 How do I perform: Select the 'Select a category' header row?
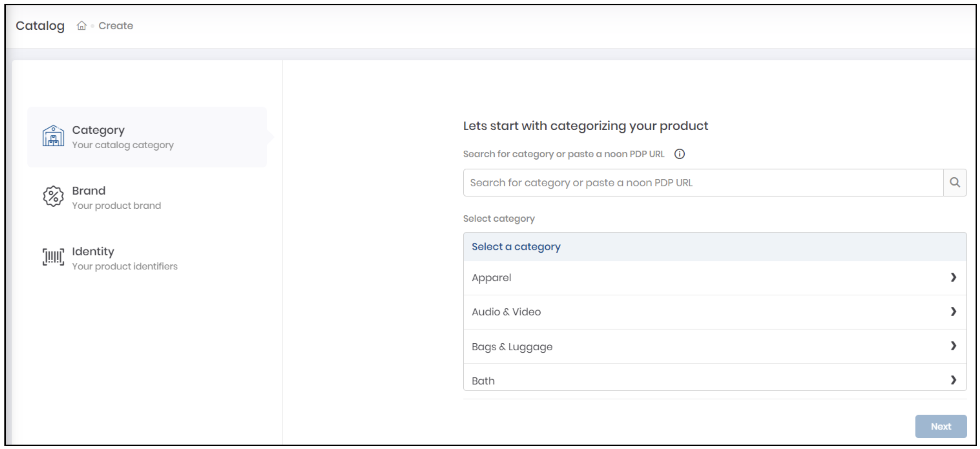click(x=516, y=246)
